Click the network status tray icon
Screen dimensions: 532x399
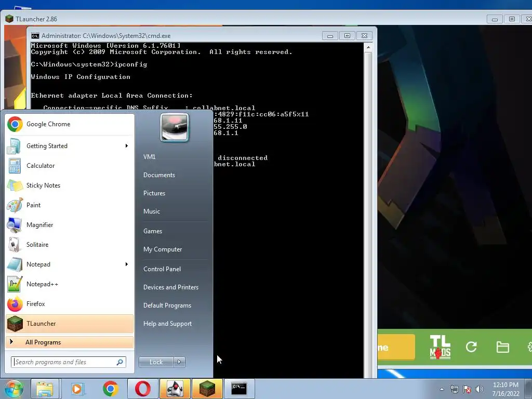coord(454,389)
